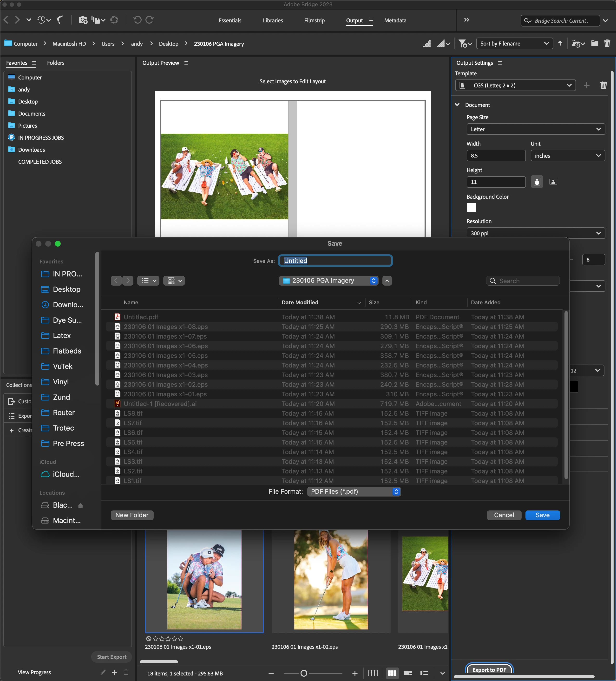Select portrait page orientation
The height and width of the screenshot is (681, 616).
click(x=537, y=182)
